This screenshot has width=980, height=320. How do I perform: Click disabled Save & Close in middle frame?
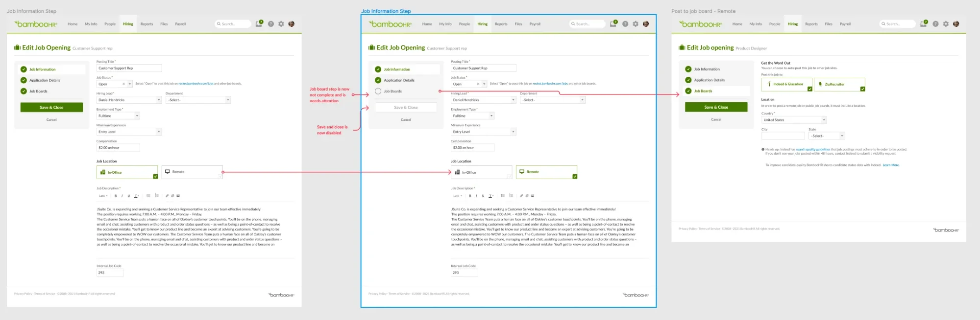pyautogui.click(x=406, y=107)
